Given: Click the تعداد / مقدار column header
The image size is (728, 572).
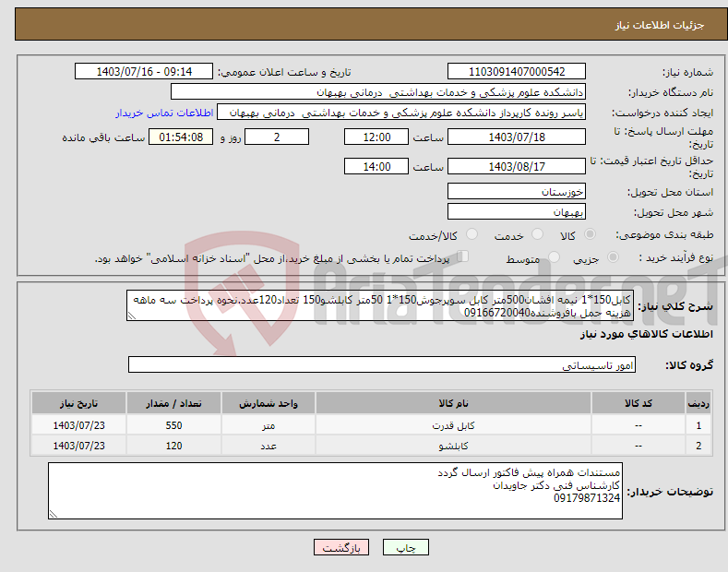Looking at the screenshot, I should click(x=173, y=403).
